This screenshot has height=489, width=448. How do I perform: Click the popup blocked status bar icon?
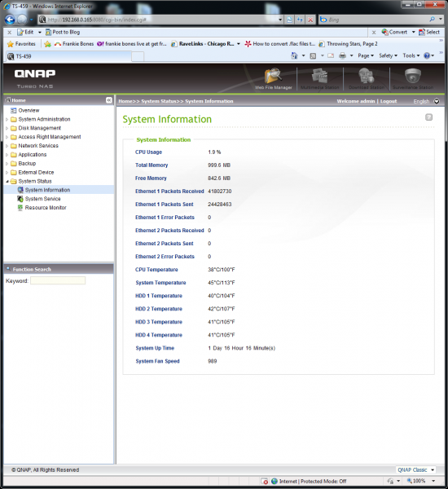click(x=265, y=481)
